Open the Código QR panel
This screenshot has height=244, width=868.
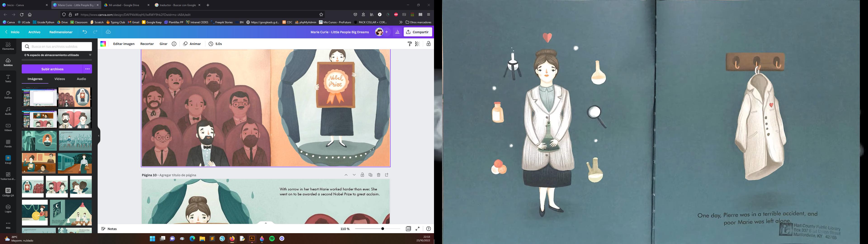coord(8,192)
